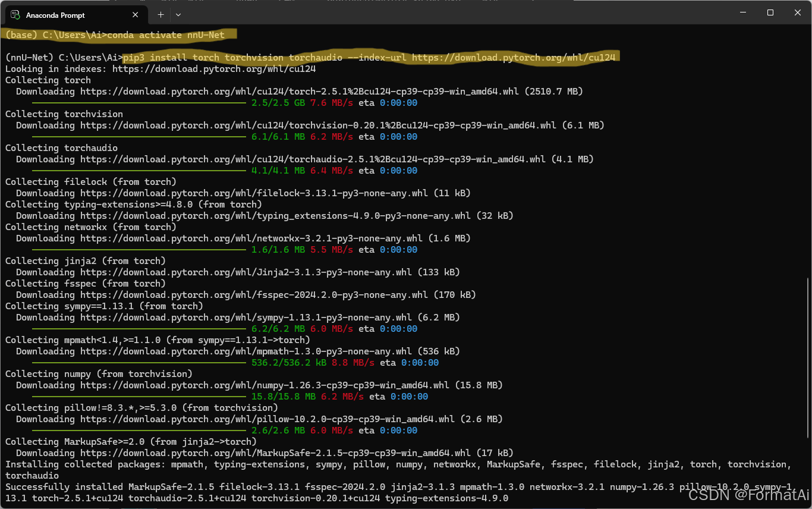The image size is (812, 509).
Task: Click 'Collecting jinja2 (from torch)' line
Action: (x=86, y=261)
